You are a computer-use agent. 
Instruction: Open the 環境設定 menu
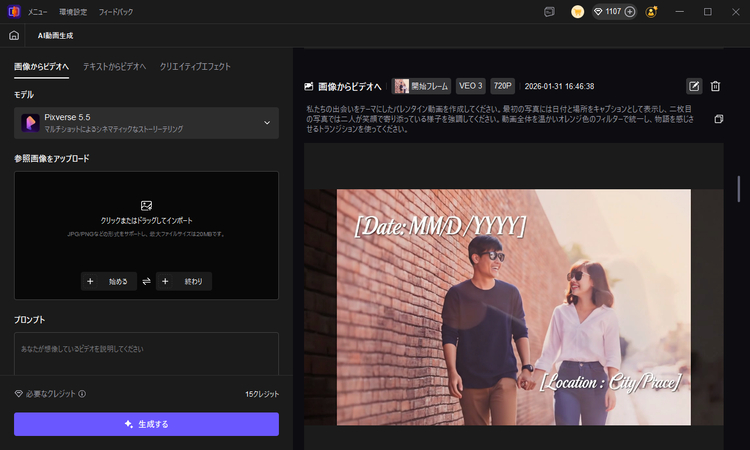click(x=74, y=12)
